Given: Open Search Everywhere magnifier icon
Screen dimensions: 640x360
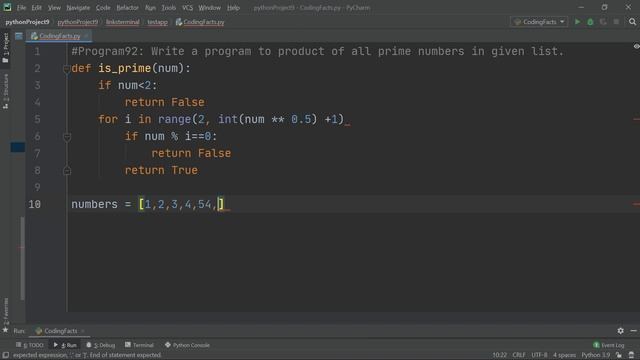Looking at the screenshot, I should point(632,22).
